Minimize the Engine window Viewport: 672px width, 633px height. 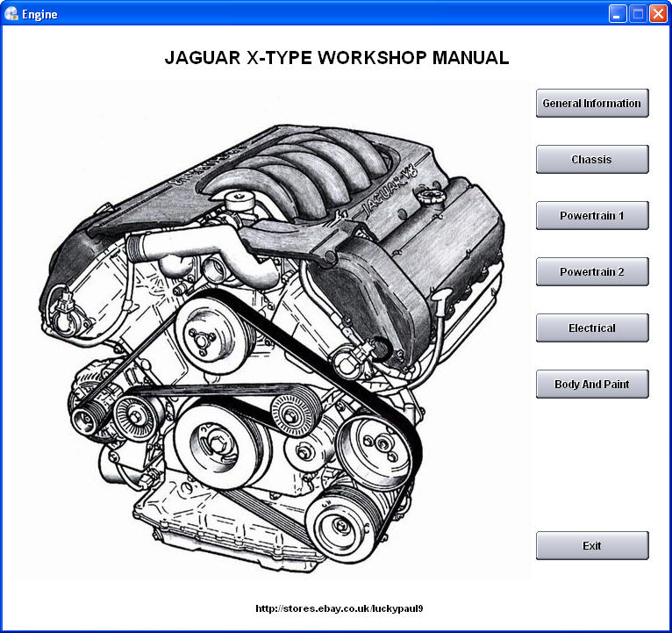pyautogui.click(x=618, y=14)
